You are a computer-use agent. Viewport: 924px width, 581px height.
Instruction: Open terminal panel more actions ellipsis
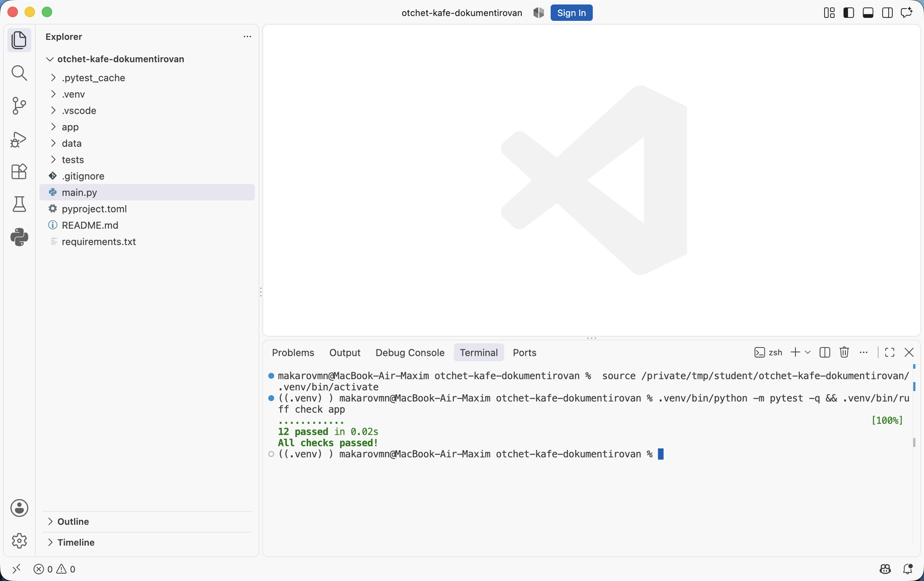pos(863,352)
